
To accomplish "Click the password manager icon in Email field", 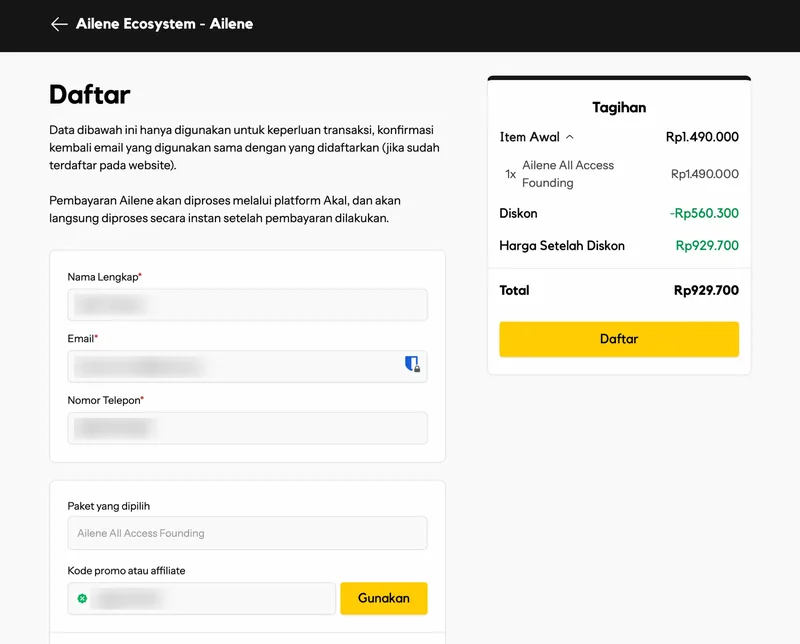I will (412, 364).
